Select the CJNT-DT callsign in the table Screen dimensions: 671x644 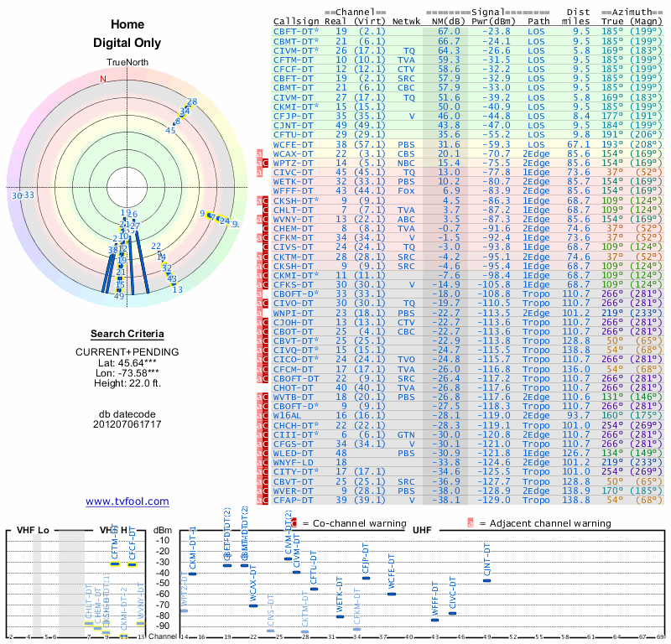point(293,126)
